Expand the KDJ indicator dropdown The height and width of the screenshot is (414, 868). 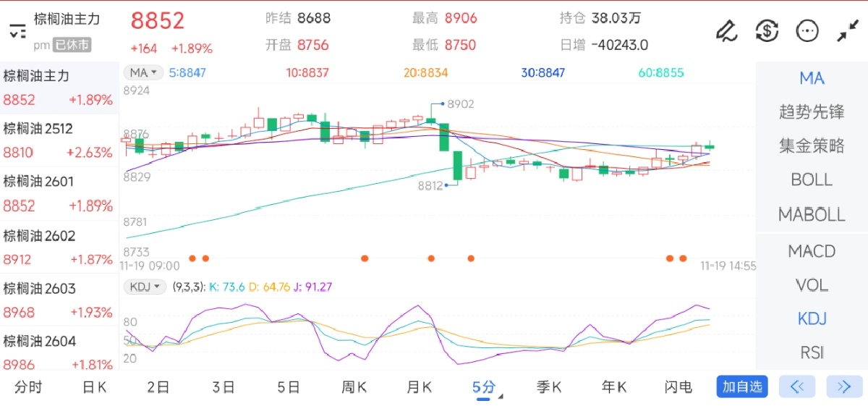(145, 287)
